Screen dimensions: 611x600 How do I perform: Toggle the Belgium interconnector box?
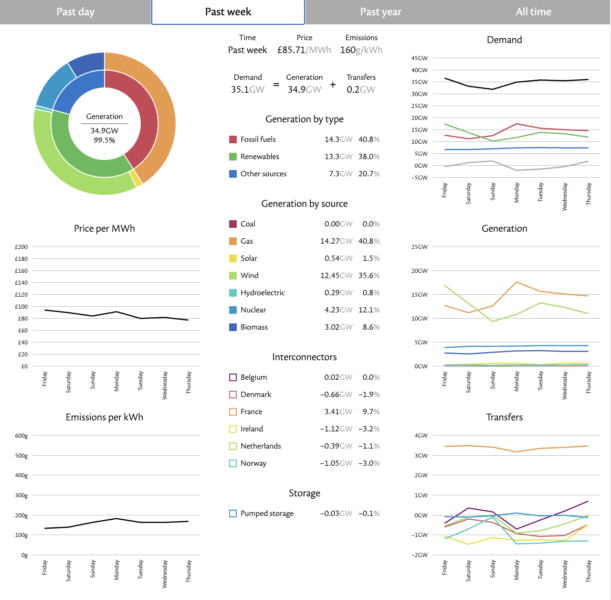pyautogui.click(x=233, y=377)
